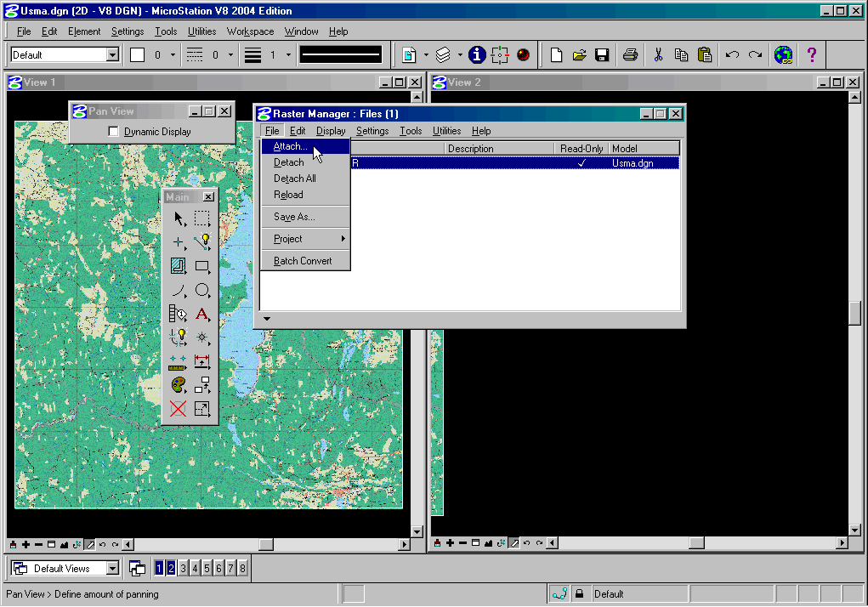The image size is (868, 607).
Task: Click the New File icon
Action: click(x=556, y=54)
